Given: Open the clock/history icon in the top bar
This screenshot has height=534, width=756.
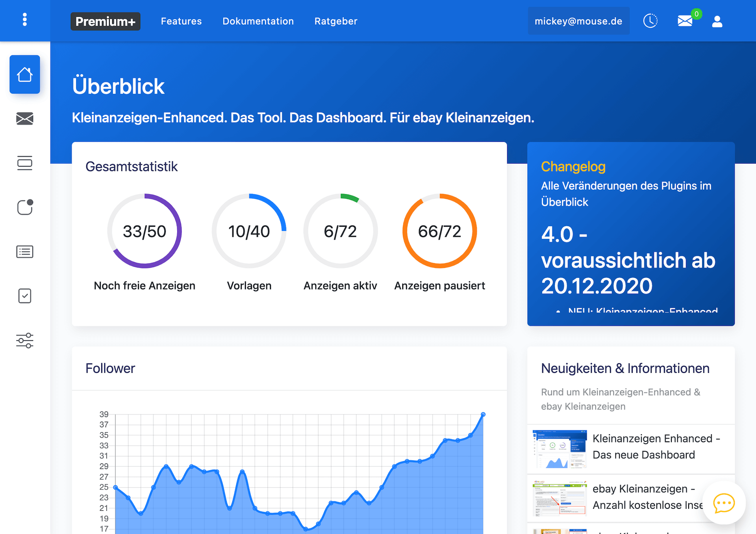Looking at the screenshot, I should point(650,21).
